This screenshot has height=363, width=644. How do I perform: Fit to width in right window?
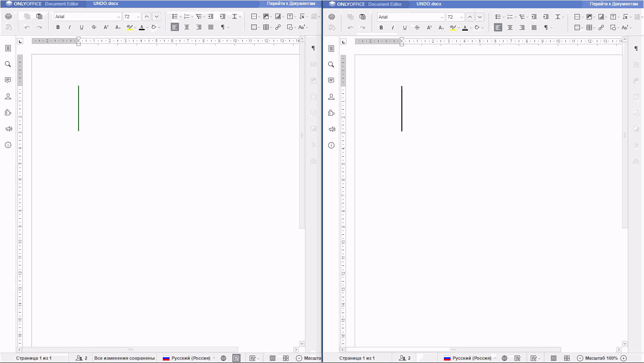[x=567, y=358]
